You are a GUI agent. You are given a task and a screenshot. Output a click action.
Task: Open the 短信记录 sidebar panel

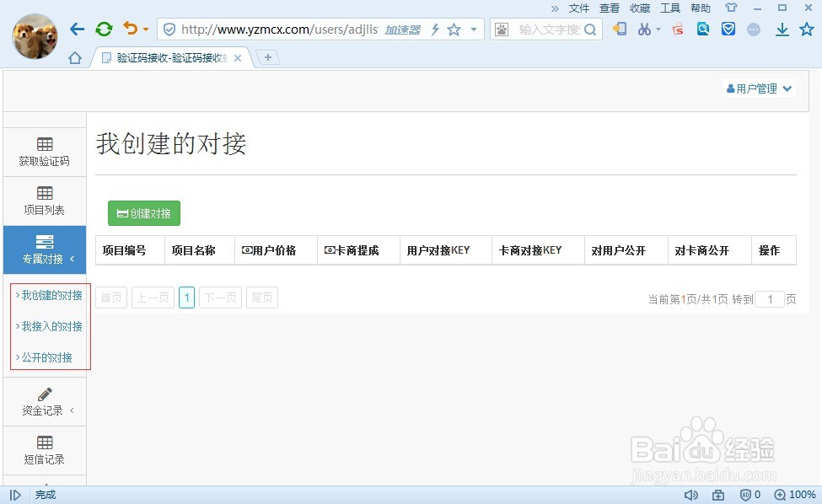(44, 451)
